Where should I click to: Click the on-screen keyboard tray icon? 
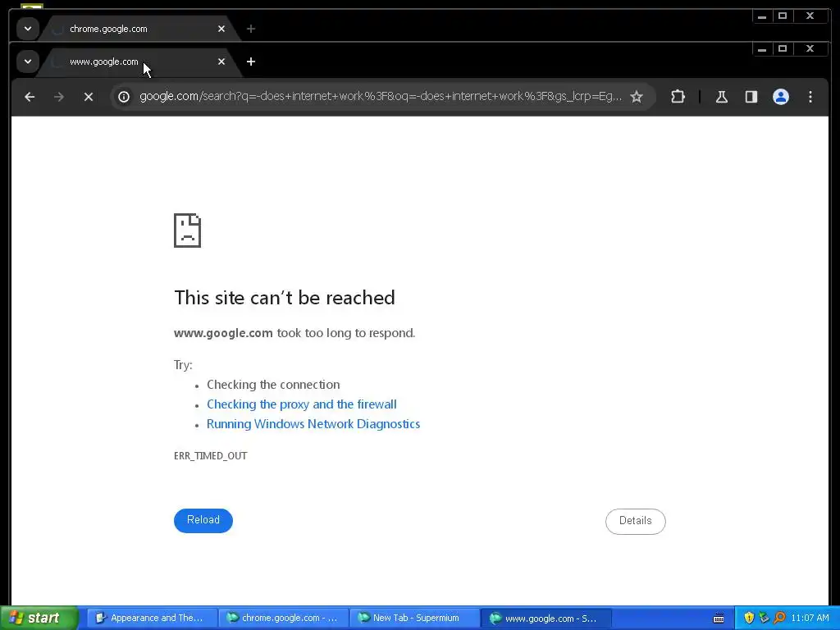(x=719, y=619)
